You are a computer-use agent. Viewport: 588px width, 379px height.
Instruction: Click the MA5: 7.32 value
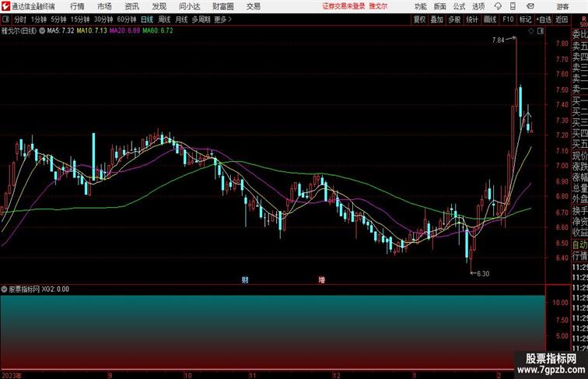pos(61,31)
